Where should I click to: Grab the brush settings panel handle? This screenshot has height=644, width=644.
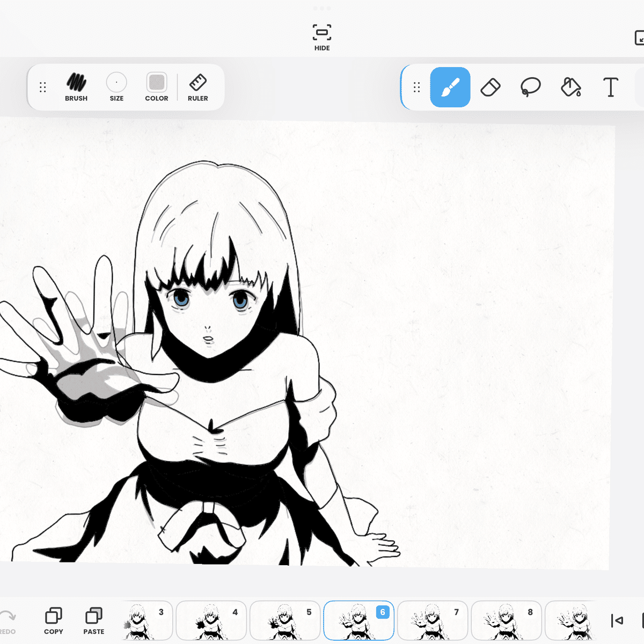click(43, 87)
